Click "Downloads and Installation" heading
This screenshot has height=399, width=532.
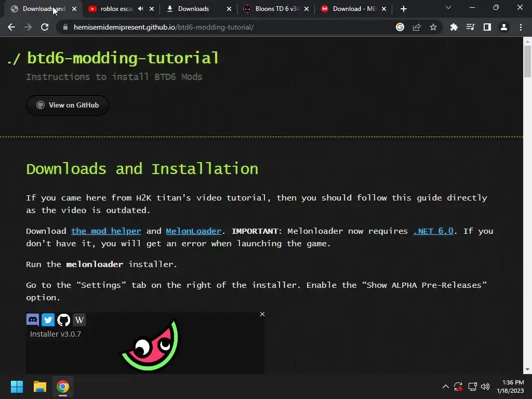tap(142, 169)
